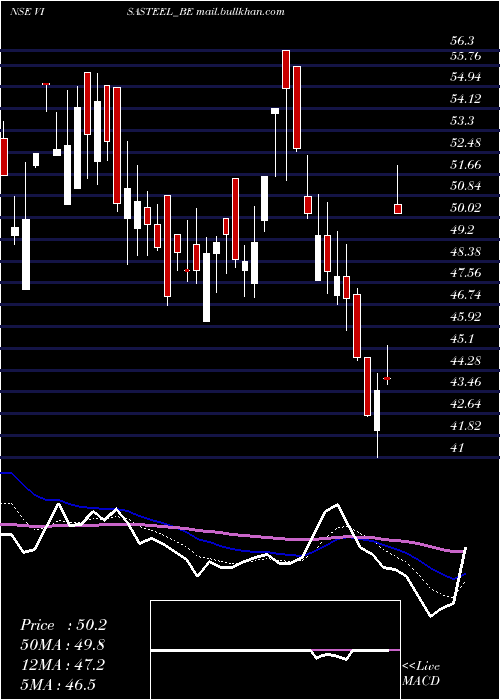Click the 48.38 price axis label
Screen dimensions: 500x700
pyautogui.click(x=466, y=252)
